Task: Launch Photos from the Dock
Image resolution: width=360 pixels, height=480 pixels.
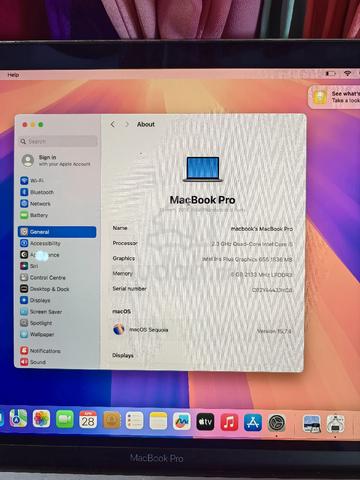Action: [x=41, y=419]
